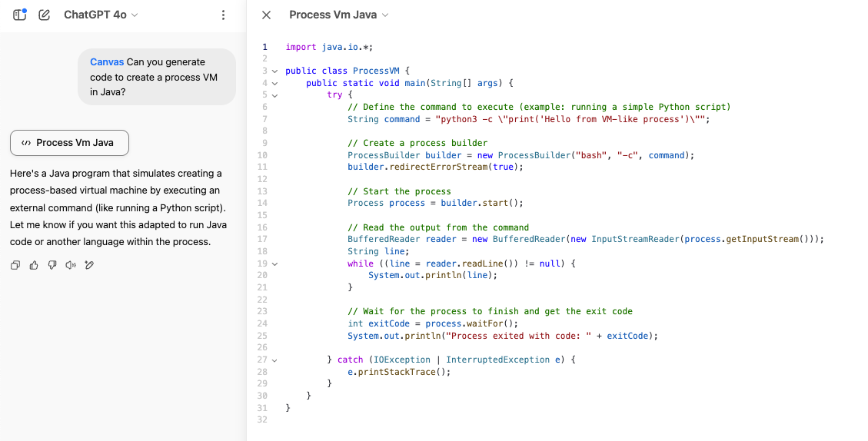Click the blue Canvas label in prompt
This screenshot has height=441, width=868.
(x=106, y=62)
